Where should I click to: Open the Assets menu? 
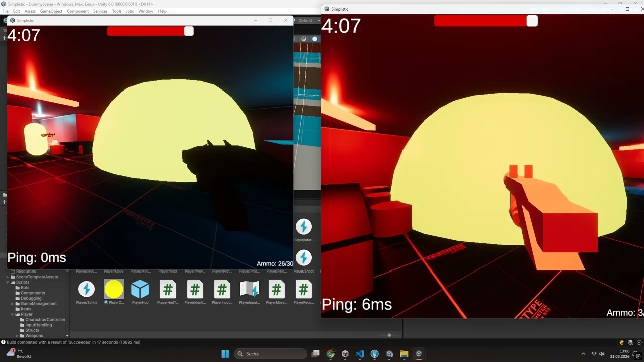(30, 11)
